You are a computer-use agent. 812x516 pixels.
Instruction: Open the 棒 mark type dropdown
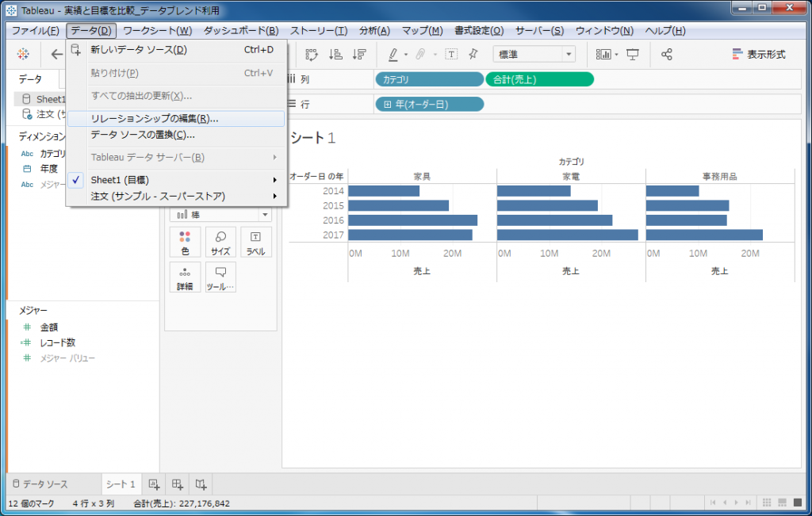pos(220,214)
